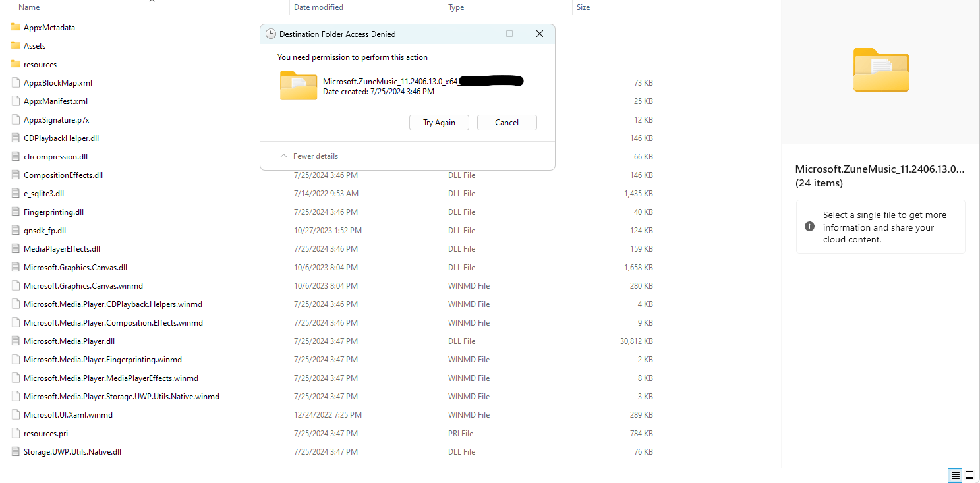Click the 25 KB size of AppxManifest.xml
The height and width of the screenshot is (483, 980).
pyautogui.click(x=643, y=101)
